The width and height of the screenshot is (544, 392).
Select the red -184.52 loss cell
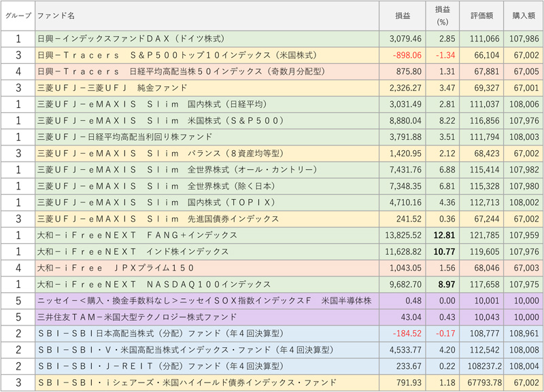[403, 334]
